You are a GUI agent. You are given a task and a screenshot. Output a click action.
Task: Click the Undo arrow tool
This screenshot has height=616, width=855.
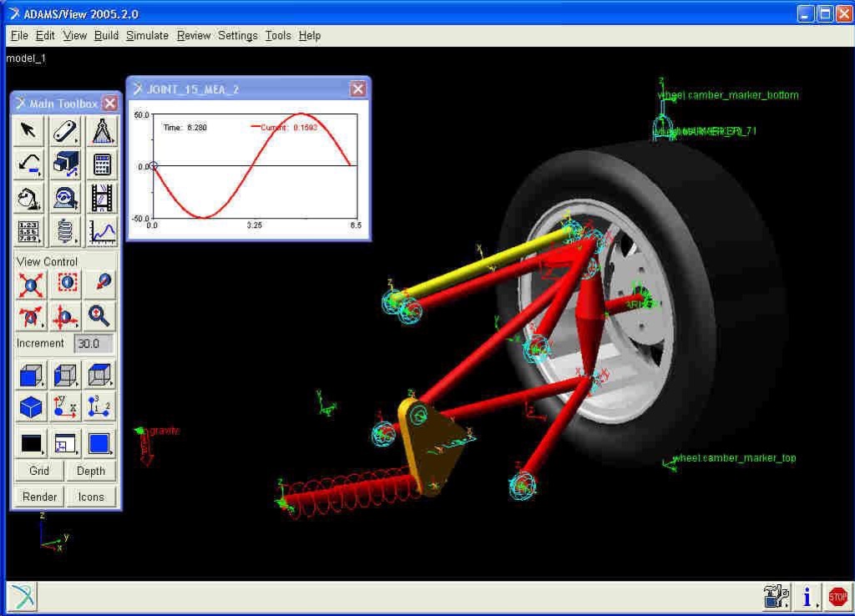29,164
